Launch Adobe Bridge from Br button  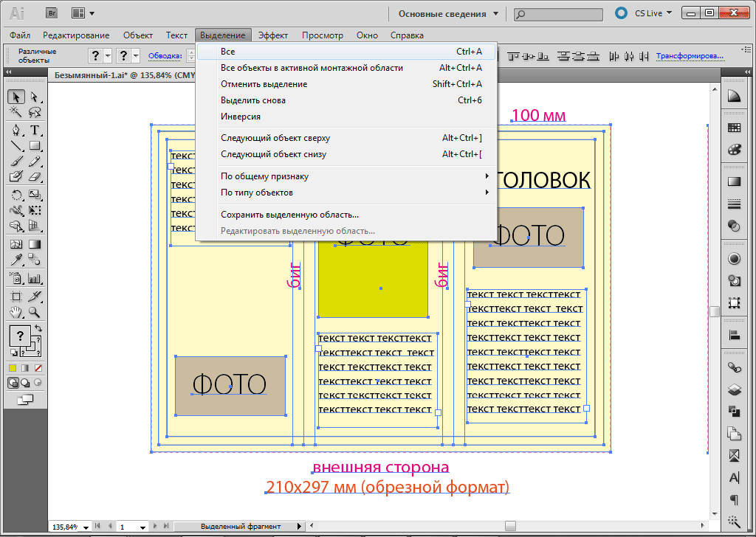52,13
